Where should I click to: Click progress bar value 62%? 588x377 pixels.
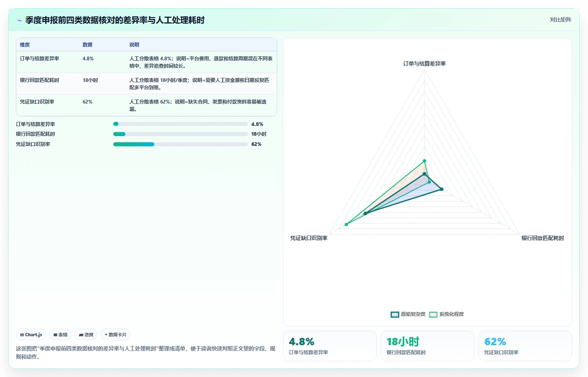click(x=257, y=144)
